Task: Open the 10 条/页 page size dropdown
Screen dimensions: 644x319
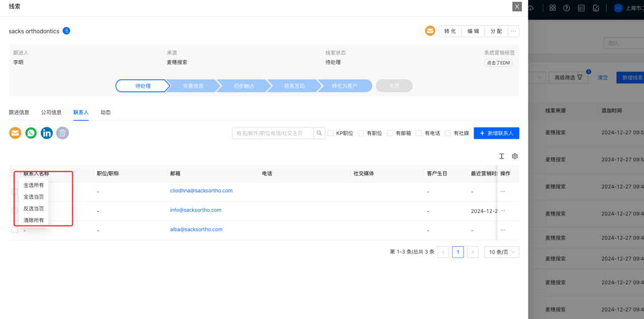Action: 502,252
